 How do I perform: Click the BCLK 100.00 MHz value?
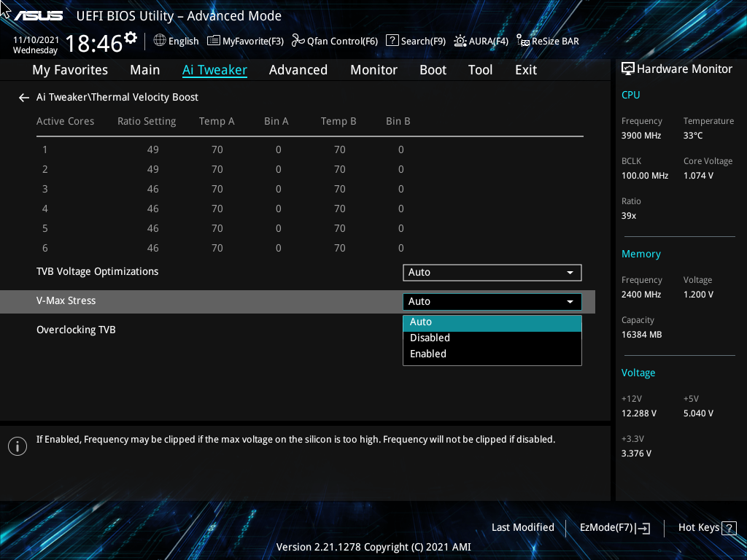pos(645,176)
